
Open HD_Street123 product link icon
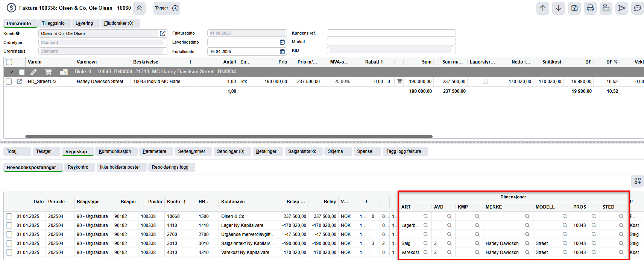click(x=19, y=82)
